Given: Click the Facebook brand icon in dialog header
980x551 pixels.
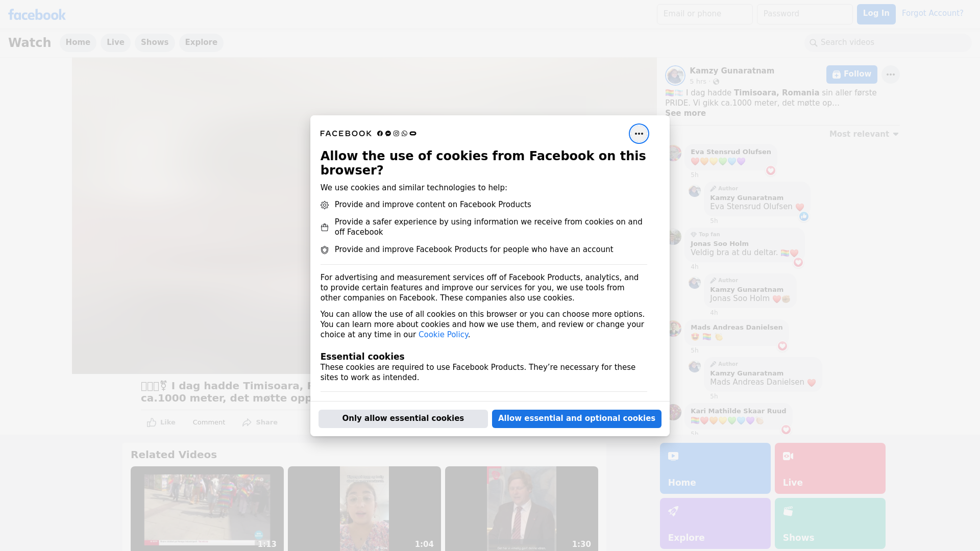Looking at the screenshot, I should point(380,134).
